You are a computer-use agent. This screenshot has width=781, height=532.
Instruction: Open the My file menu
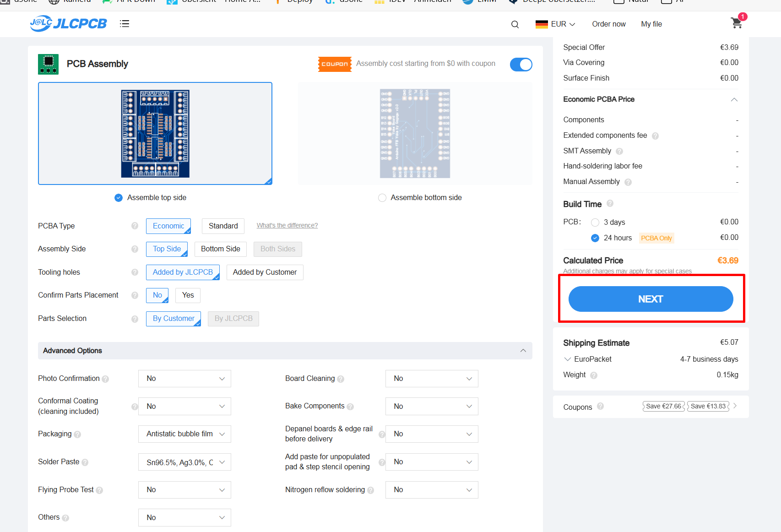651,24
